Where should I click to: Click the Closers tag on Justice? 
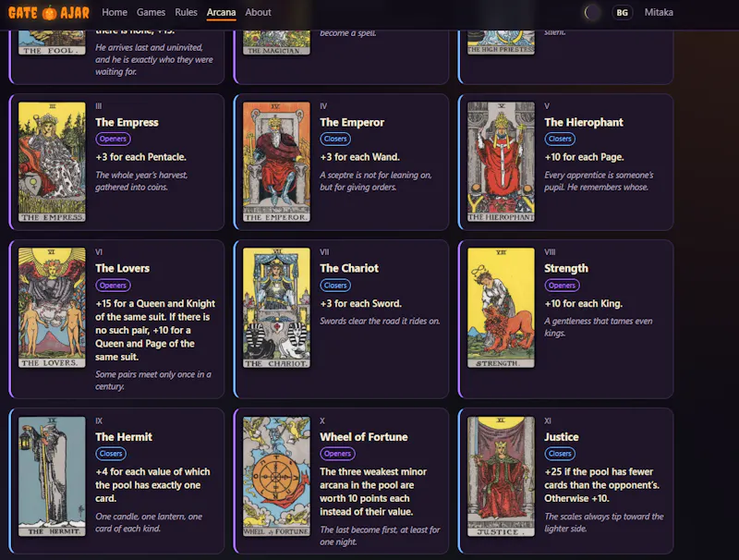point(560,454)
